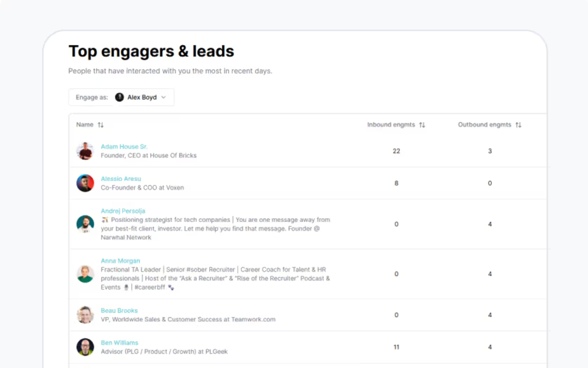Viewport: 588px width, 368px height.
Task: Open Adam House Sr. profile link
Action: [124, 147]
